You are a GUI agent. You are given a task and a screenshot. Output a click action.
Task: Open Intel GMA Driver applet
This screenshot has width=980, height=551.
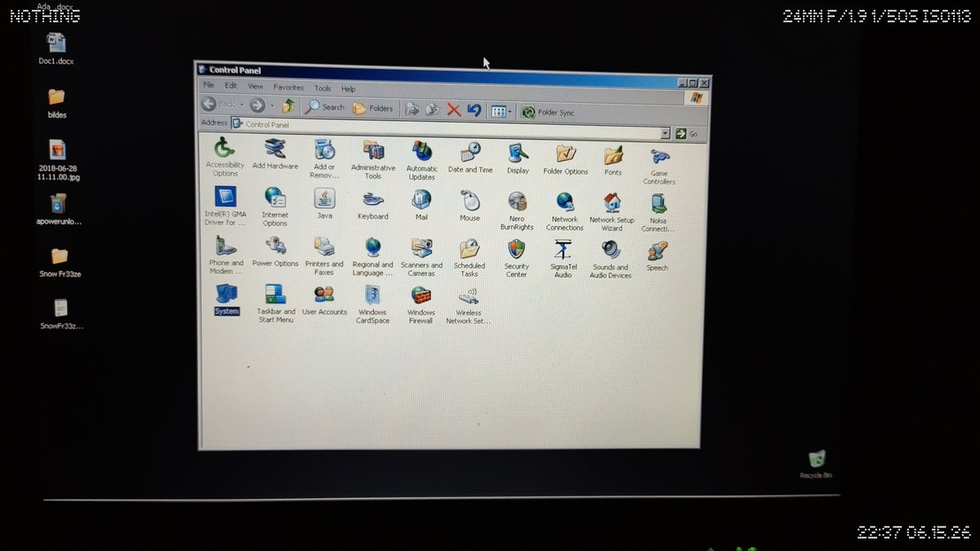[x=225, y=206]
